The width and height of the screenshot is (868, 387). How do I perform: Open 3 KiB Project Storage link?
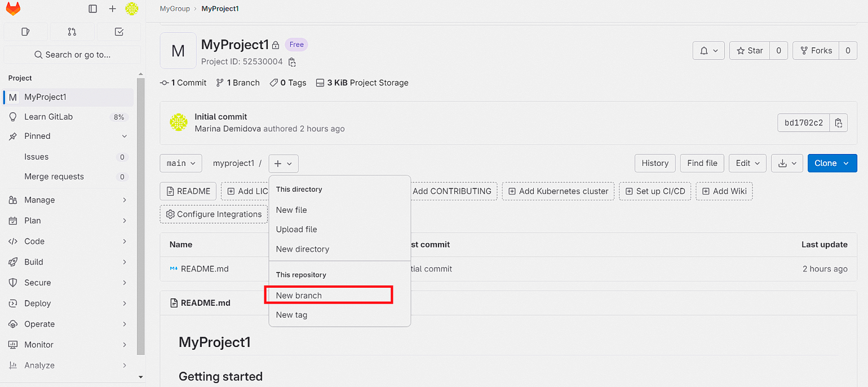(x=362, y=82)
